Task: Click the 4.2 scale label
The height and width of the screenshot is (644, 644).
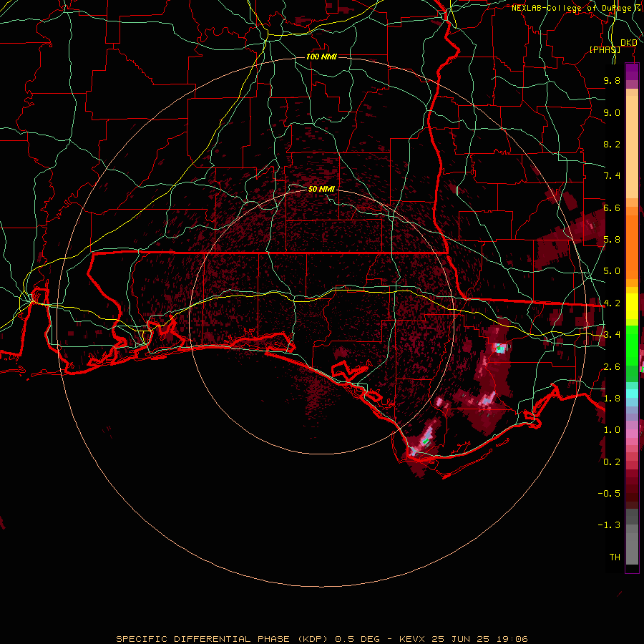Action: point(612,303)
